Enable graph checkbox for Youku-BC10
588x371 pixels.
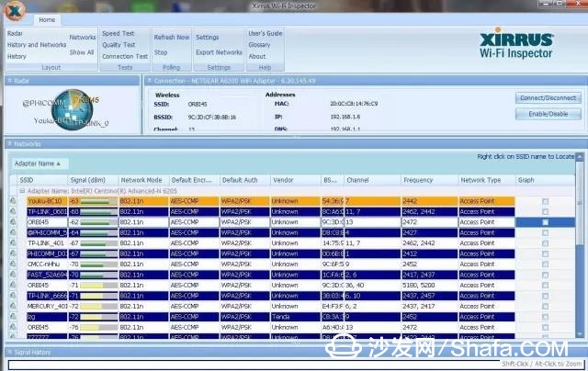pos(545,201)
